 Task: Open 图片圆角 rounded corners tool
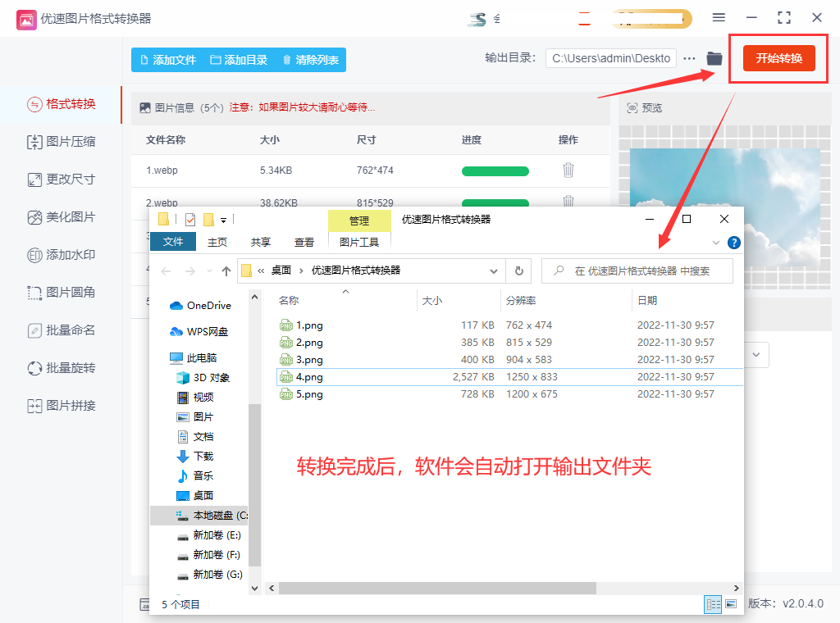tap(61, 292)
